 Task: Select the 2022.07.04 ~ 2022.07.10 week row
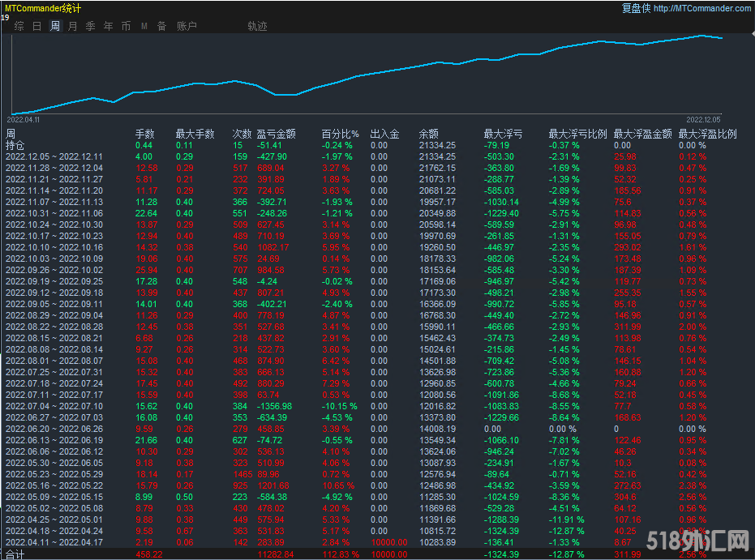pyautogui.click(x=54, y=406)
